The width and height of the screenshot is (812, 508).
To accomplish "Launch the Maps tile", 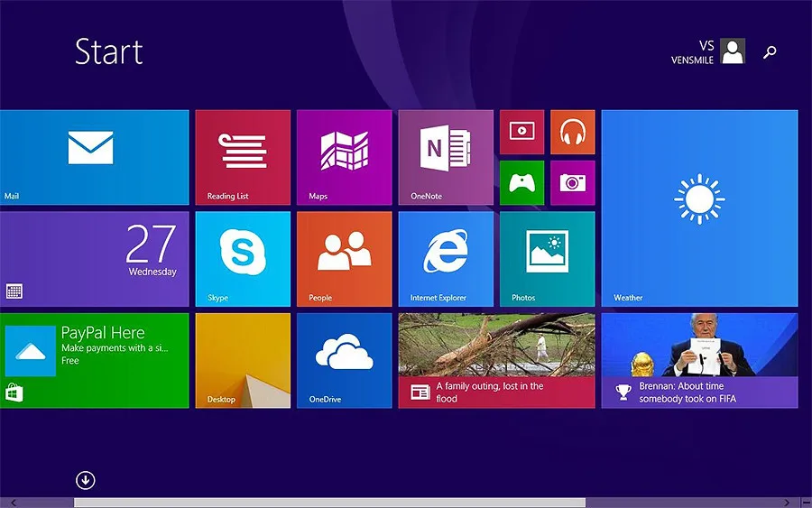I will 345,157.
